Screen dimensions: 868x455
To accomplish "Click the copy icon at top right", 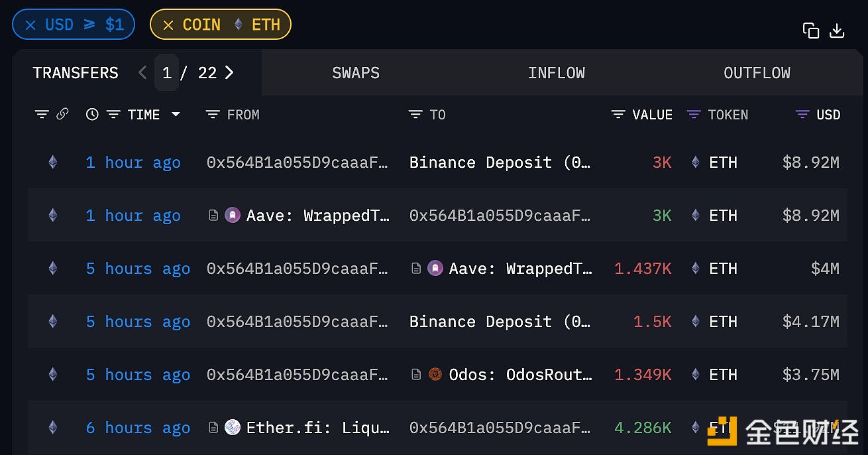I will [810, 31].
